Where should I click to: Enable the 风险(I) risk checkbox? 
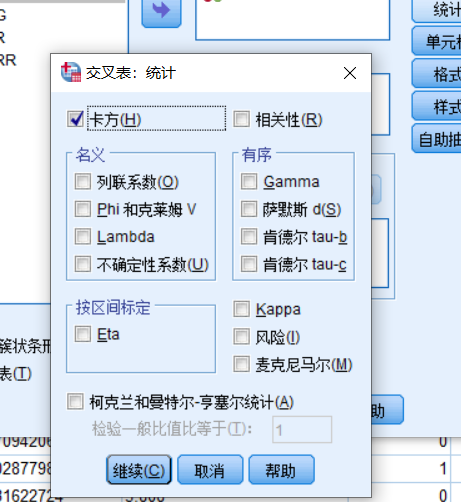click(x=241, y=337)
